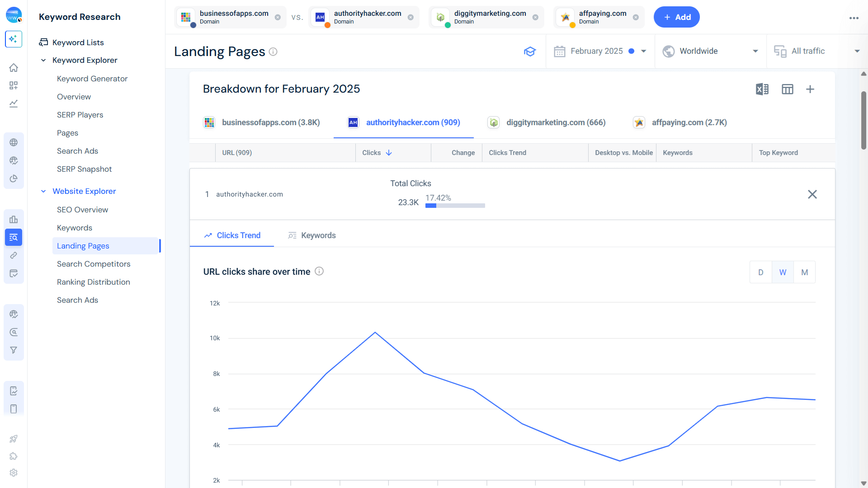Open the Worldwide country dropdown
868x488 pixels.
(711, 51)
